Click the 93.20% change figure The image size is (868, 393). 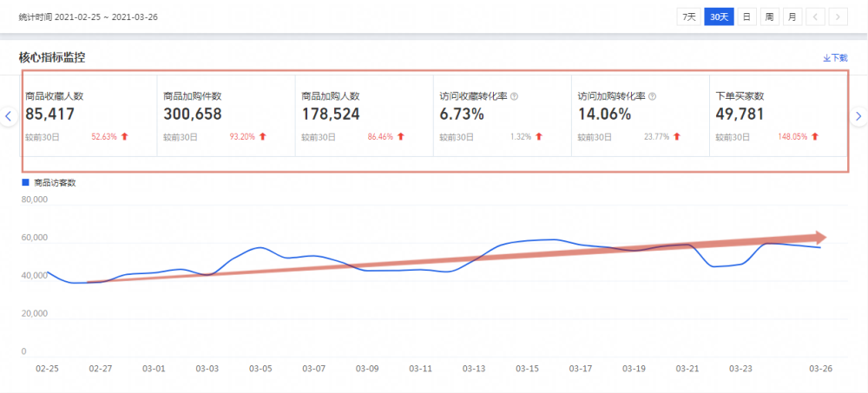click(242, 137)
